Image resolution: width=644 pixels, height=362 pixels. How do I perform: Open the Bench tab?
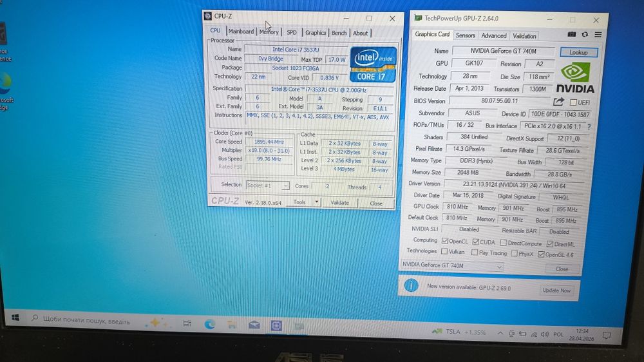(x=339, y=33)
